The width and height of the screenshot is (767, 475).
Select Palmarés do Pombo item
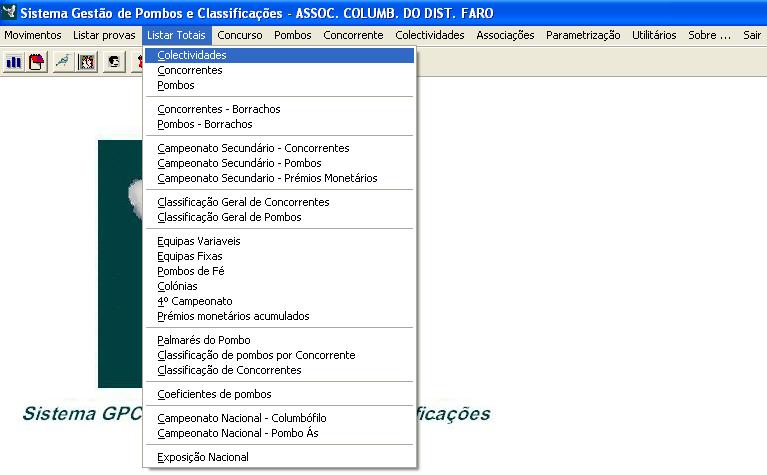pyautogui.click(x=204, y=340)
